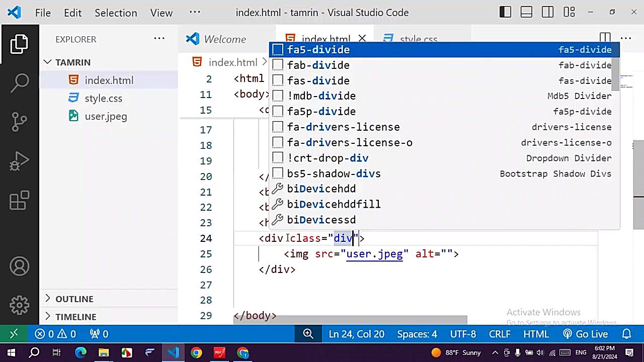Click the Explorer more actions ellipsis
The image size is (644, 362).
click(159, 39)
